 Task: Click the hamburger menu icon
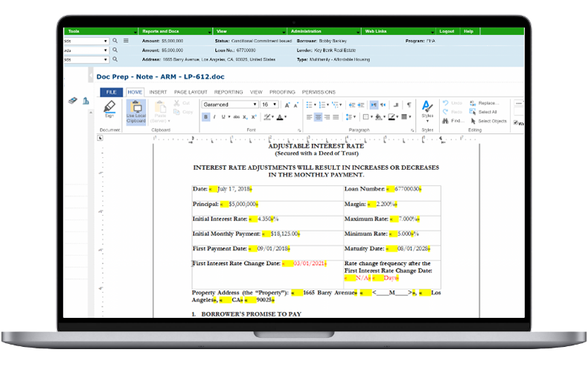(126, 40)
